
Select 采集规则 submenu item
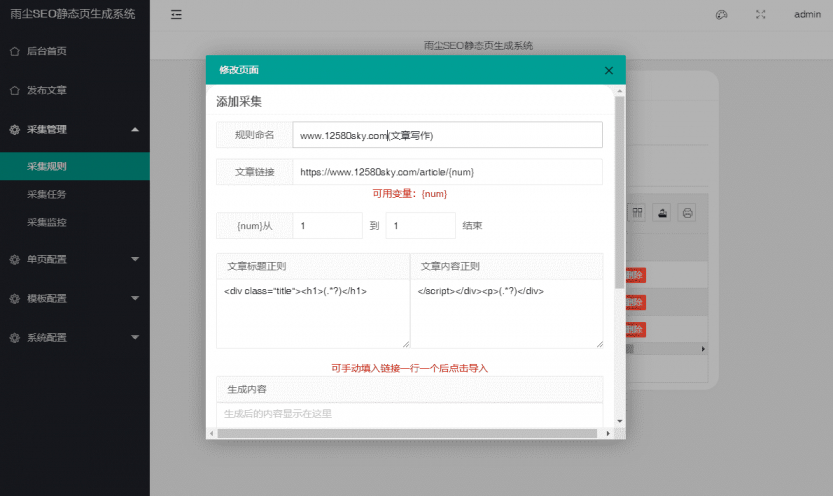(74, 166)
